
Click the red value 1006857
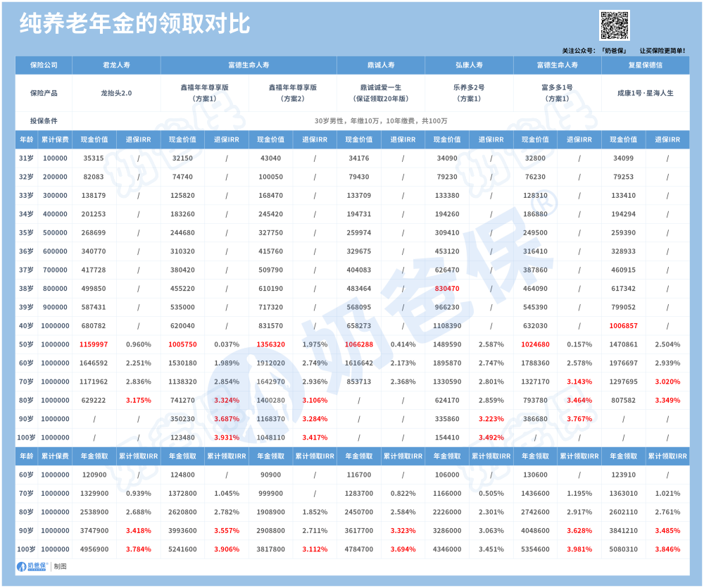click(623, 325)
